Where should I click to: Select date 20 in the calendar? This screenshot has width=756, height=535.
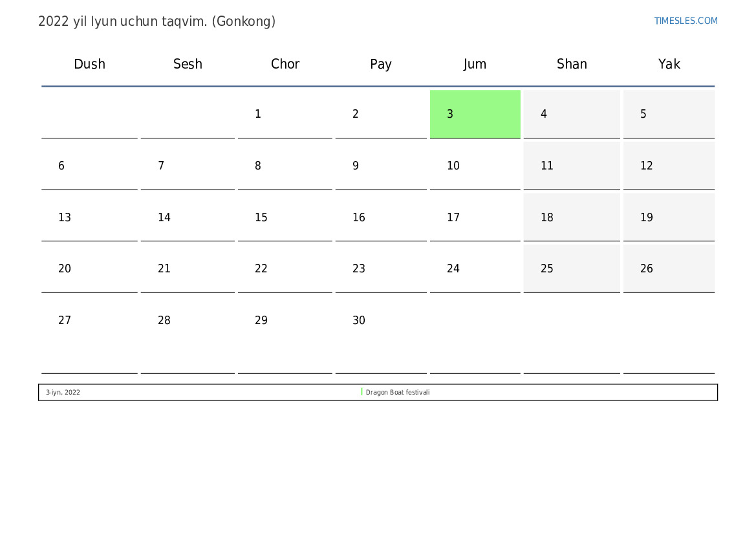point(89,268)
